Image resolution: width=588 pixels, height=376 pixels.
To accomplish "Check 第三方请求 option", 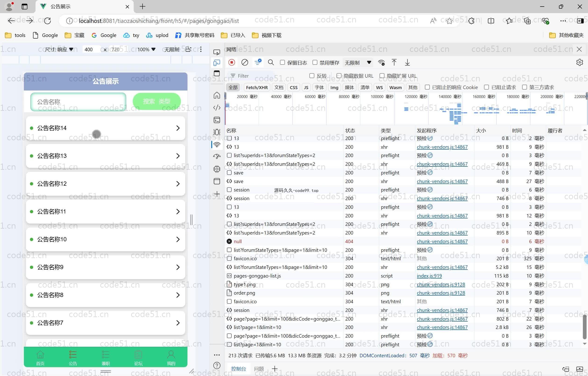I will click(524, 87).
